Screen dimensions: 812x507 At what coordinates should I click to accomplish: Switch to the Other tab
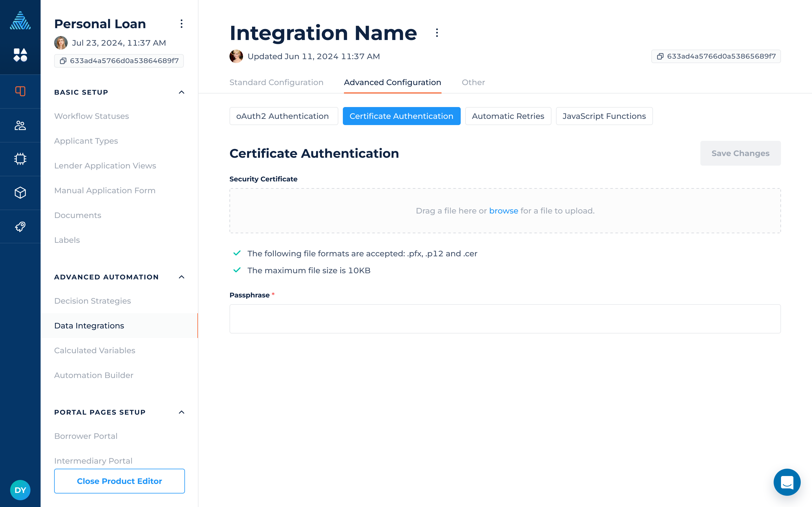pos(473,83)
